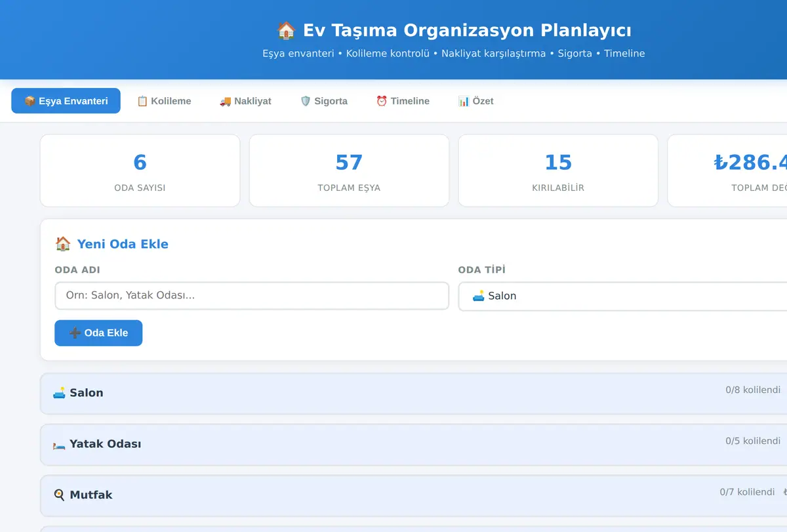787x532 pixels.
Task: Click the alarm clock icon on Timeline tab
Action: point(382,101)
